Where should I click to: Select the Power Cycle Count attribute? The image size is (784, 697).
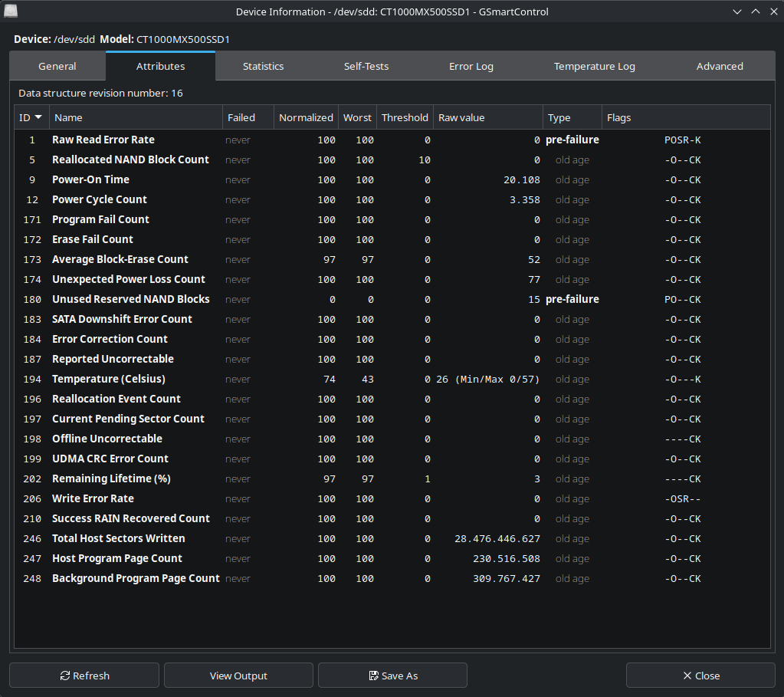point(392,199)
